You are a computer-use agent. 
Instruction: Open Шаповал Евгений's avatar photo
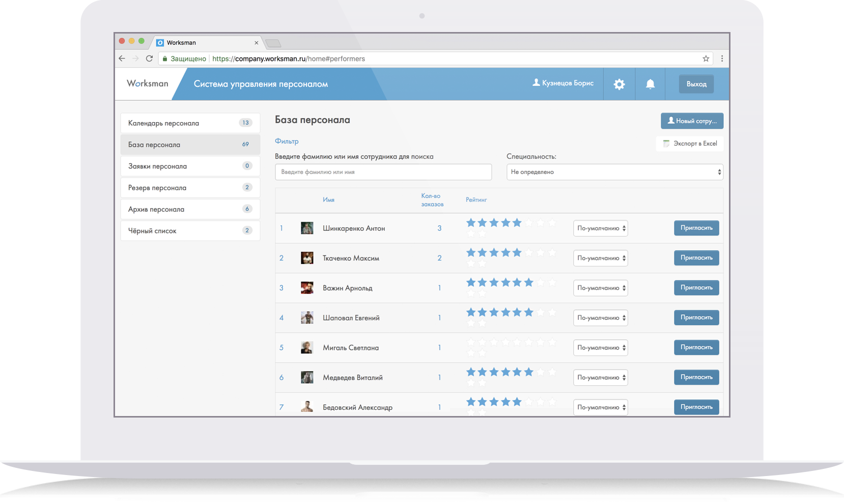[307, 318]
